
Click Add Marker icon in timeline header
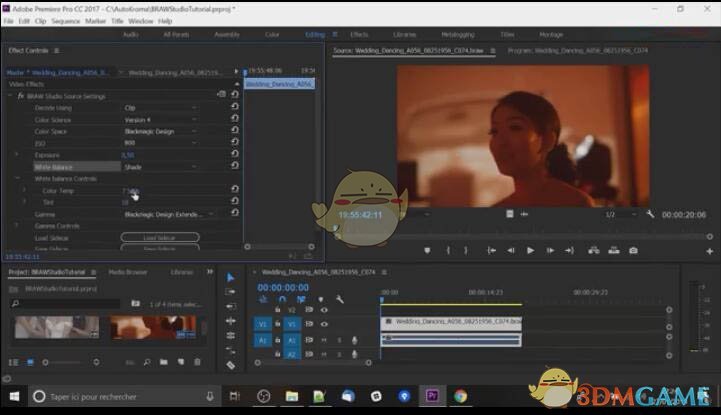320,300
